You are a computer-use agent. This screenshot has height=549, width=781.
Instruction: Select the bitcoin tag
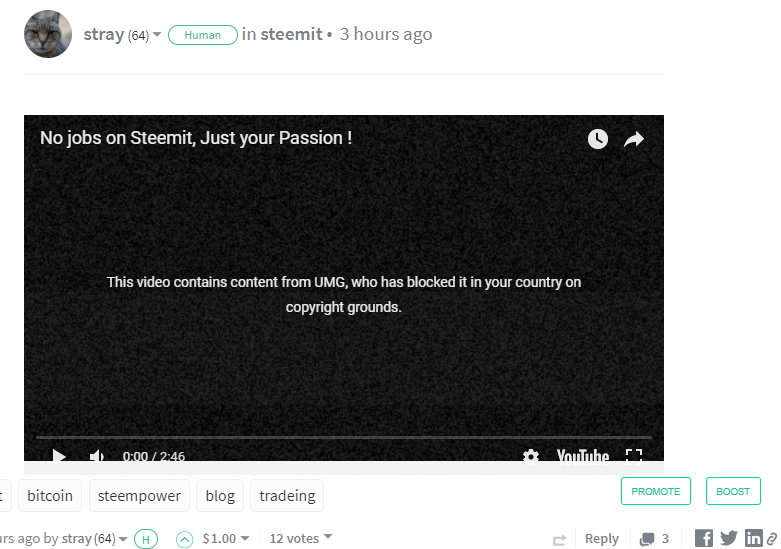pyautogui.click(x=50, y=496)
